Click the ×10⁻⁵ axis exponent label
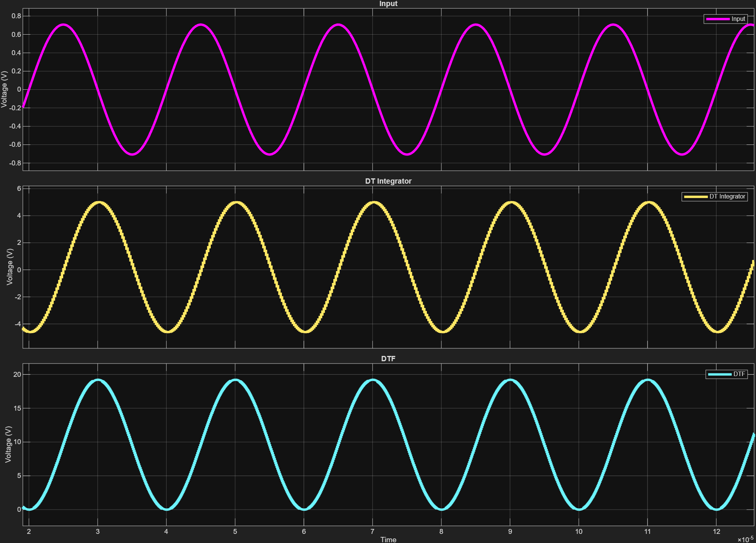756x543 pixels. pos(745,539)
